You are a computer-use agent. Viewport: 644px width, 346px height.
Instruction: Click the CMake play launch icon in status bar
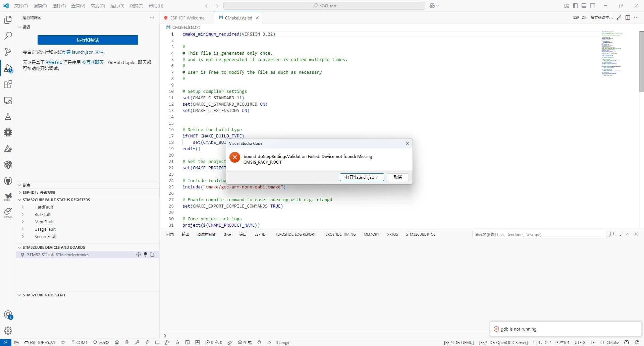[269, 342]
